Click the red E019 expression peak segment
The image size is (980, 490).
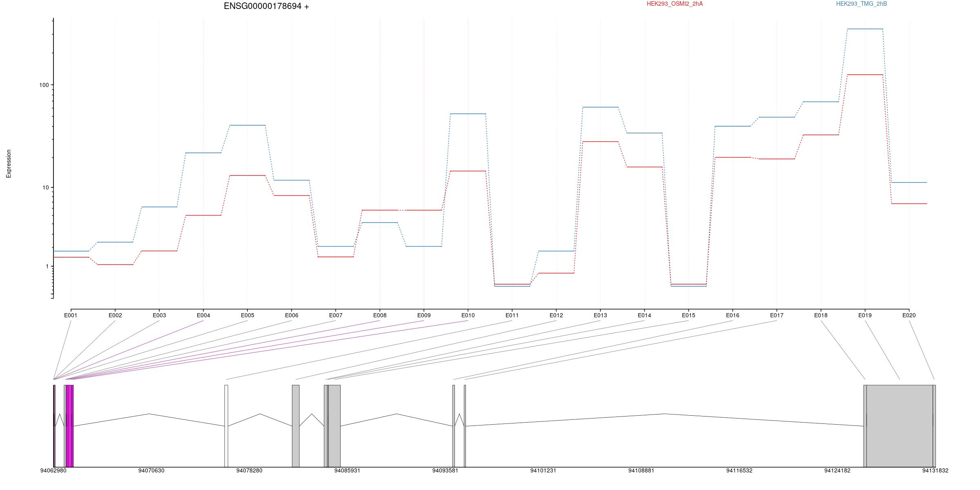(865, 75)
